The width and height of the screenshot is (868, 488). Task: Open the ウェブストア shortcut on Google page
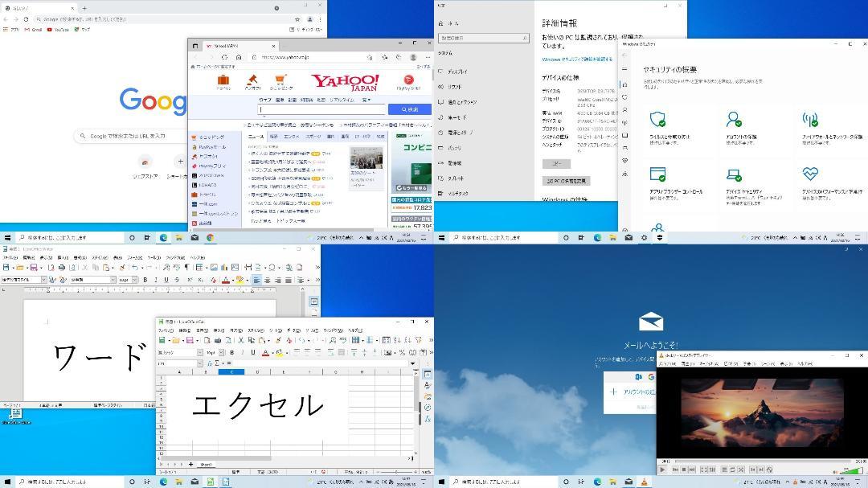point(145,166)
